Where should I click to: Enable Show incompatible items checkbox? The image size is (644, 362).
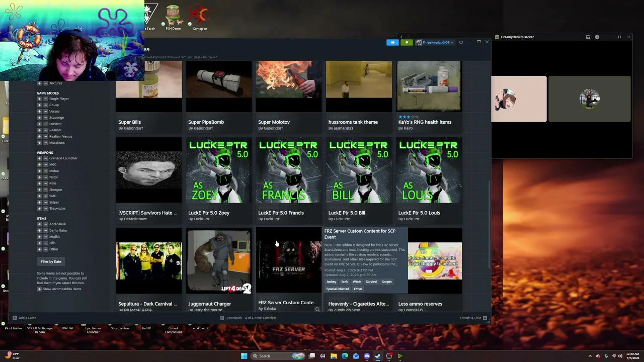39,289
